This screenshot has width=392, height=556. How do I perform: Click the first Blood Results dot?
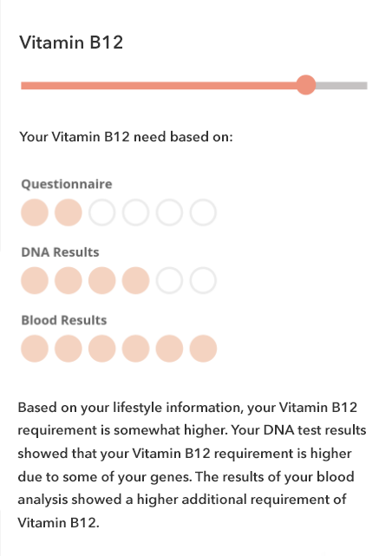(35, 349)
